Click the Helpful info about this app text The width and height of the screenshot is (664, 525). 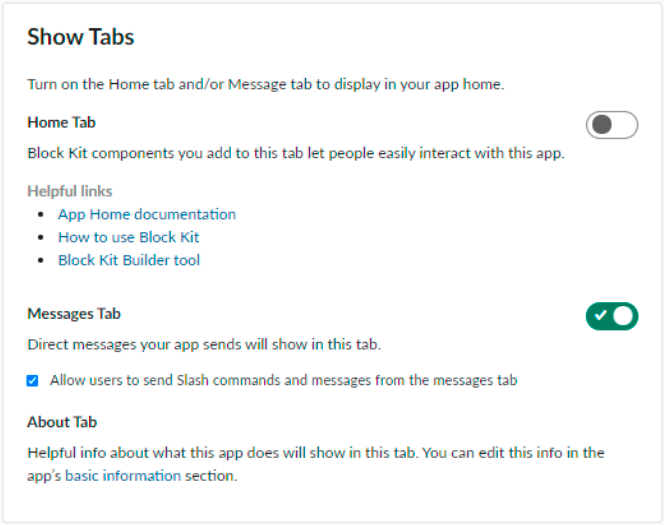pos(315,453)
